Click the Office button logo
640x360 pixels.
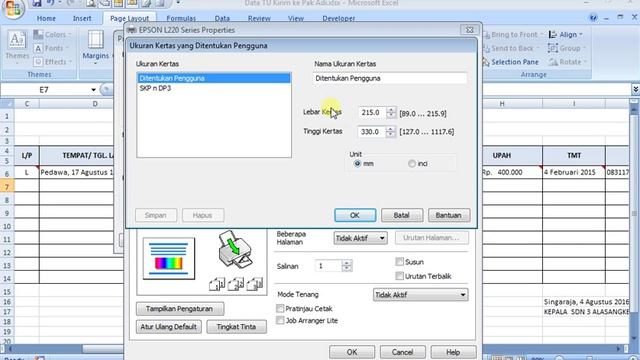(13, 8)
